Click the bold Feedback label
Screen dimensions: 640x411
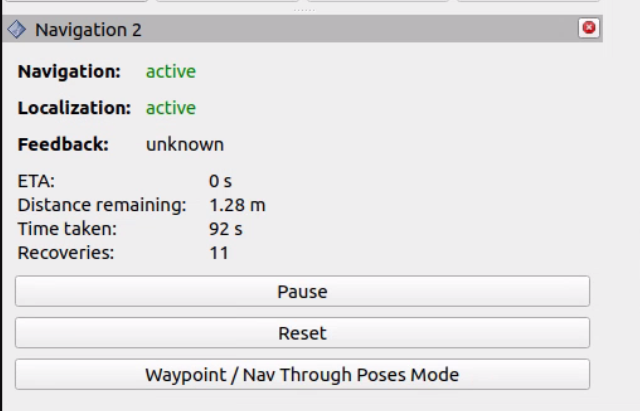click(63, 144)
